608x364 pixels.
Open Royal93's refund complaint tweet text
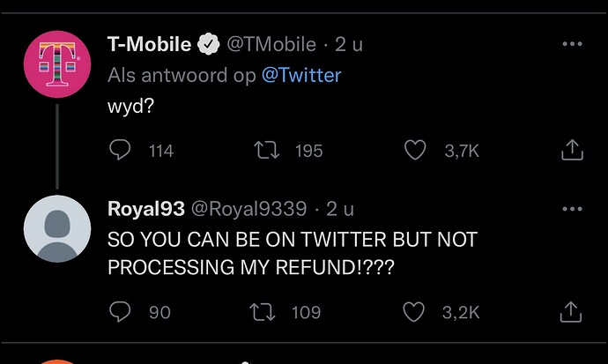[293, 253]
